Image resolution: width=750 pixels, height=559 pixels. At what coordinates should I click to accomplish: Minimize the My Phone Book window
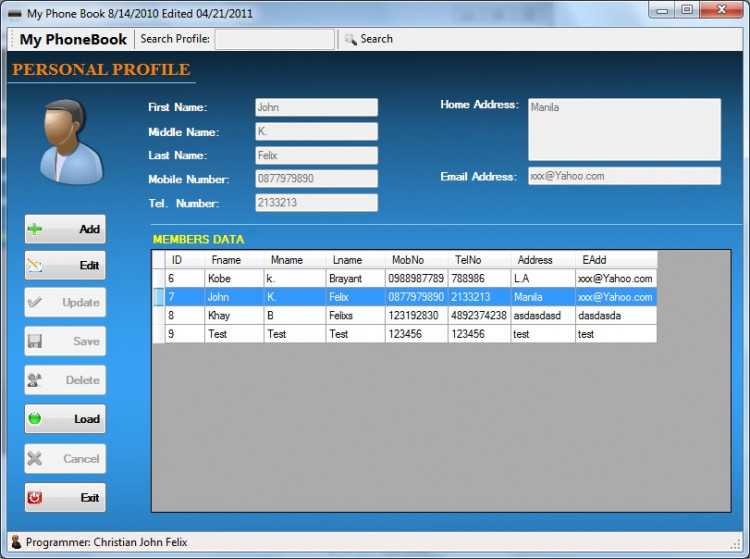[x=662, y=10]
